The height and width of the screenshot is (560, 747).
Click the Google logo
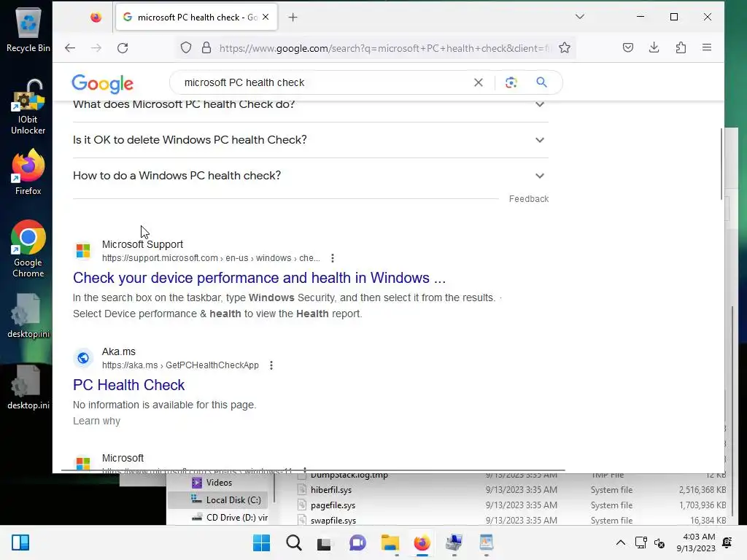coord(102,83)
